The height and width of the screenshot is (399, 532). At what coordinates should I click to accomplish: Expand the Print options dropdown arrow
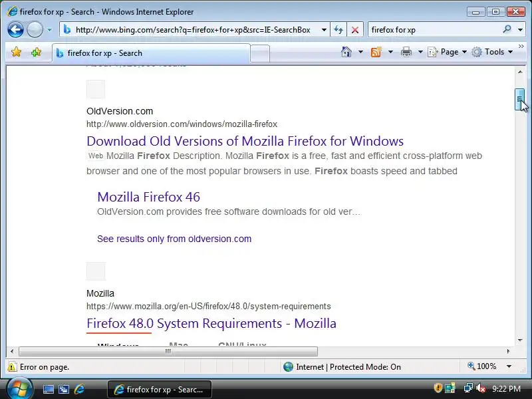[x=420, y=52]
